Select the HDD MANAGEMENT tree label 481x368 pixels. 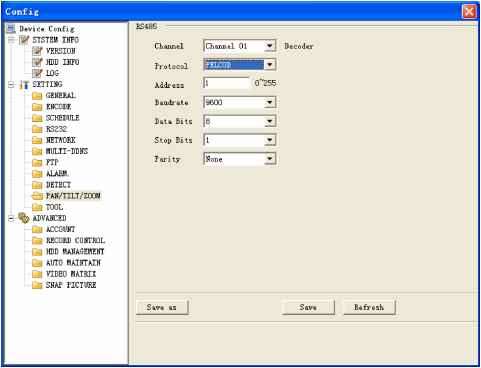point(75,251)
